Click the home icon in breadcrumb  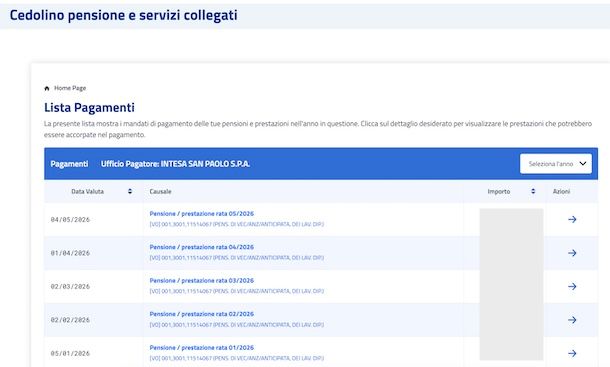click(47, 88)
